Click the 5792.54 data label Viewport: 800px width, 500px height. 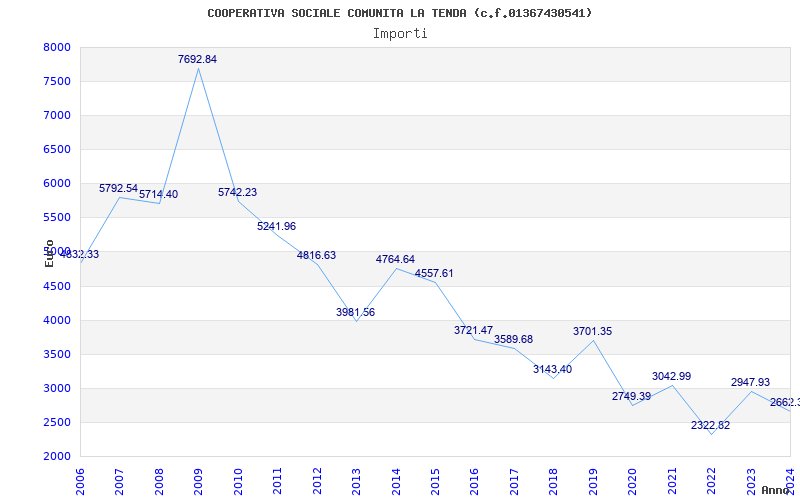[x=118, y=188]
